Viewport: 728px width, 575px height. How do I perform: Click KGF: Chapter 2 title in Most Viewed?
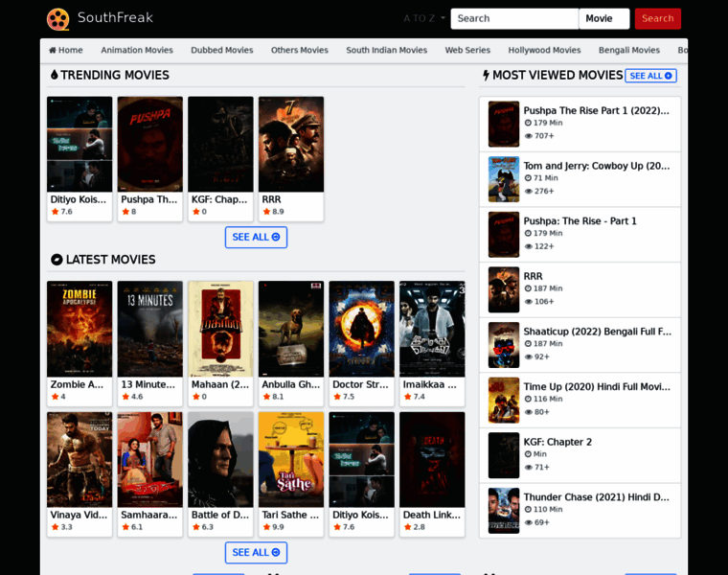557,442
